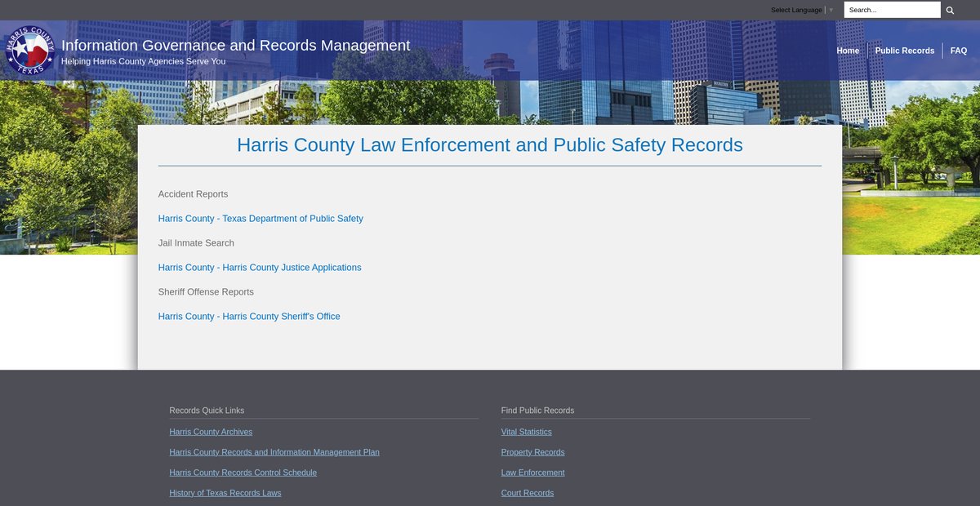Open the Court Records footer link
Image resolution: width=980 pixels, height=506 pixels.
(x=528, y=493)
